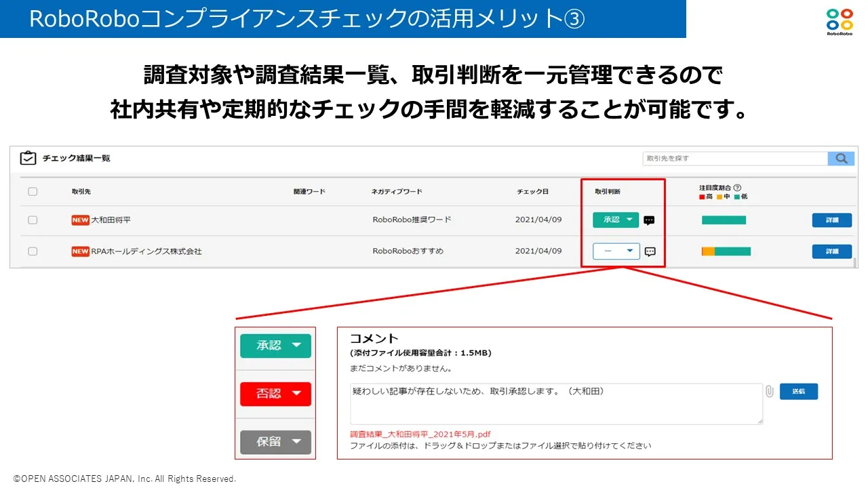Screen dimensions: 868x488
Task: Click the 取引先 column header
Action: click(x=81, y=192)
